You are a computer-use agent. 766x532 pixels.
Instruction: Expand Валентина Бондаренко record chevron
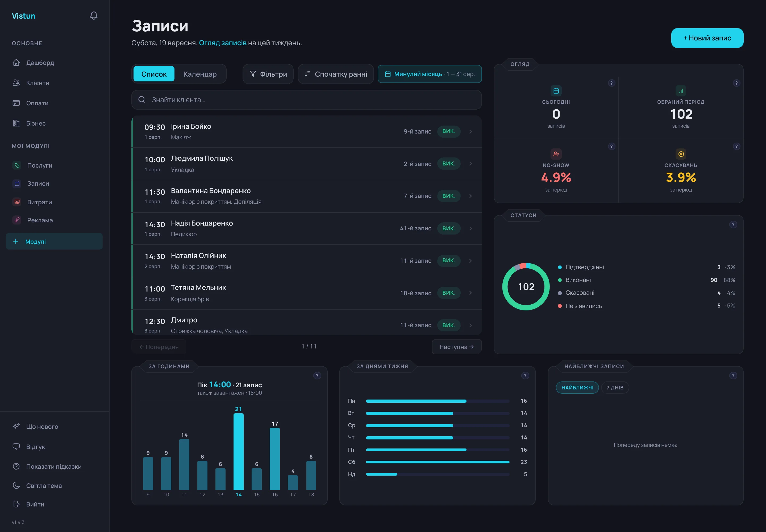[470, 196]
